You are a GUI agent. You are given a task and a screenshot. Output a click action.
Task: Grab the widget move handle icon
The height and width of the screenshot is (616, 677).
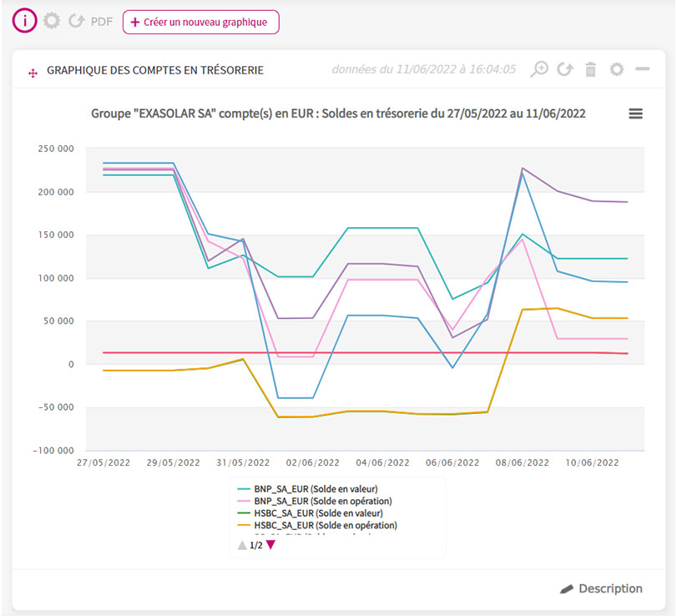(33, 73)
